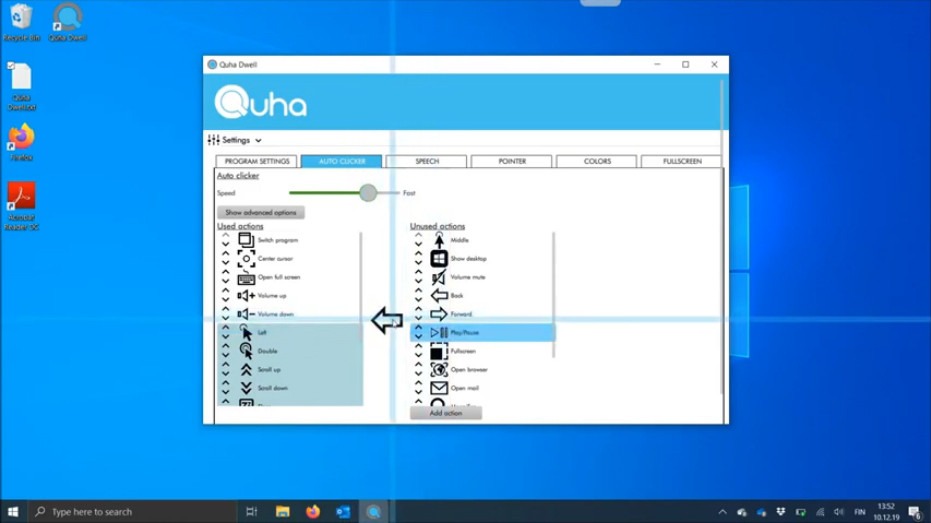Click the Quha Dwell window vertical scrollbar

click(x=722, y=237)
